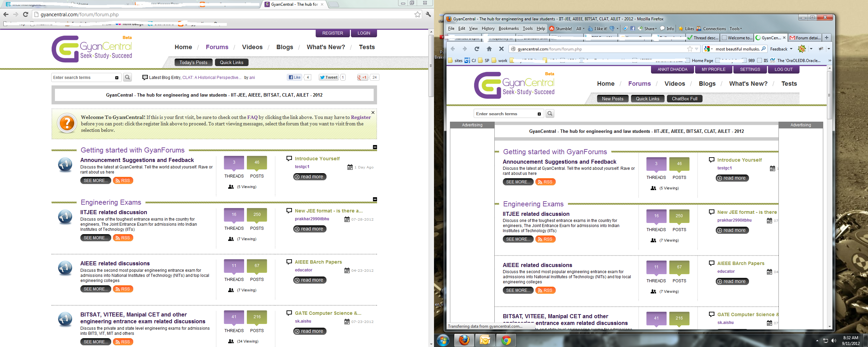Expand search options in Chrome's search box
Viewport: 868px width, 347px height.
pyautogui.click(x=117, y=78)
